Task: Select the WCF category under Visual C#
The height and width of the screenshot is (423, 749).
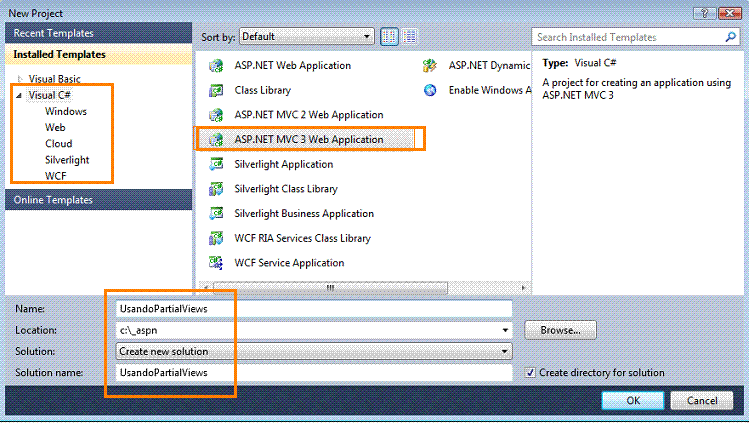Action: [55, 176]
